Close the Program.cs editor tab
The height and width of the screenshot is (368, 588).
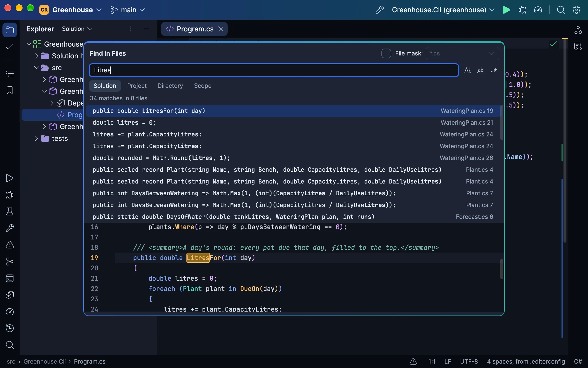(x=221, y=29)
